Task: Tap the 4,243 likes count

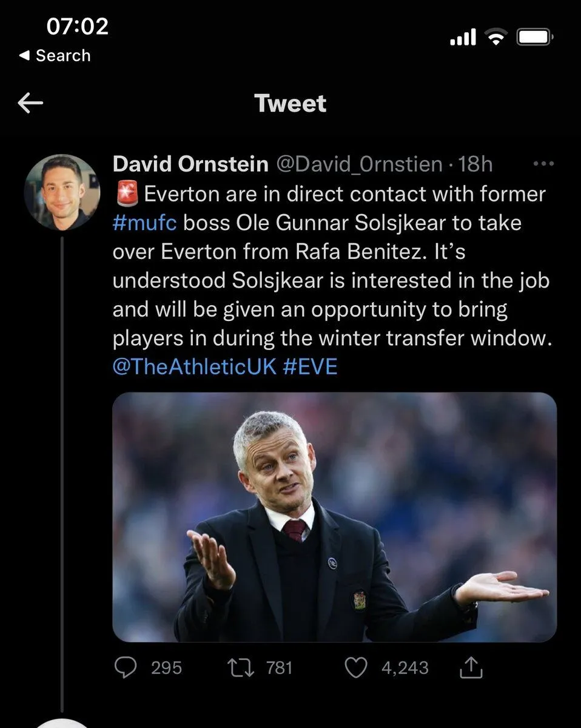Action: 405,668
